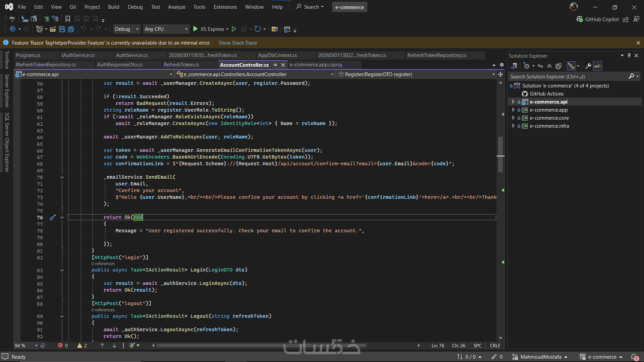Switch to the AuthService.cs tab
Image resolution: width=644 pixels, height=362 pixels.
(132, 55)
